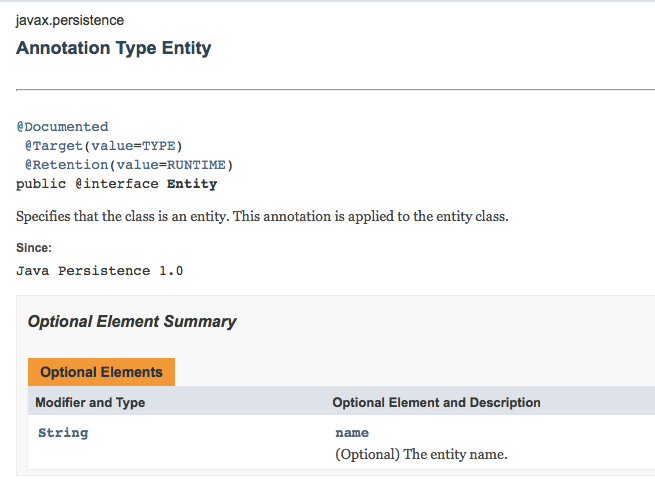The height and width of the screenshot is (482, 655).
Task: Open the String type link
Action: 63,433
